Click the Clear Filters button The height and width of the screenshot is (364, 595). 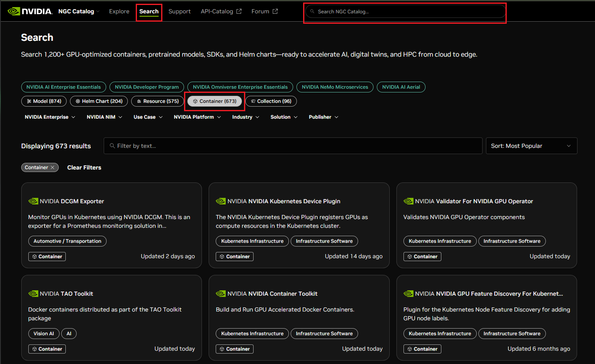[84, 167]
